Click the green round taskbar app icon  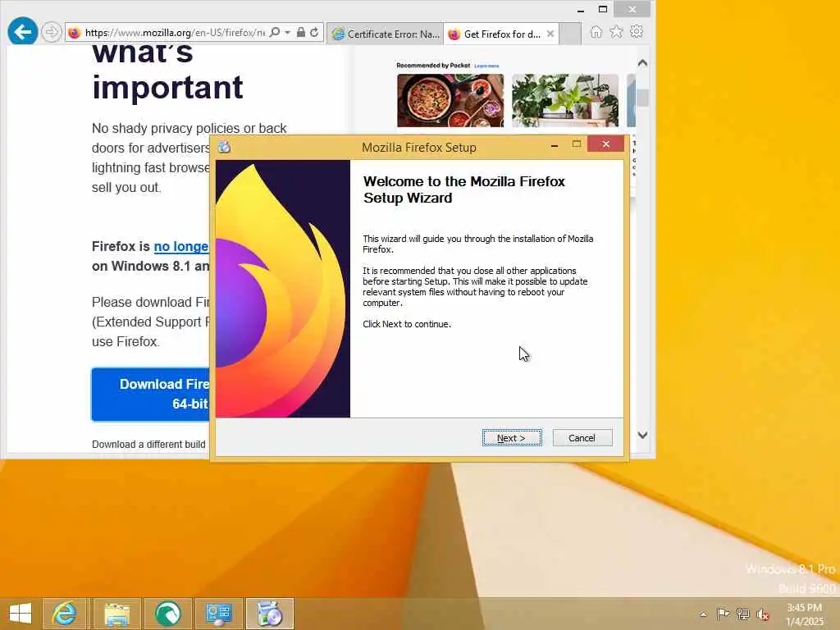[x=167, y=614]
